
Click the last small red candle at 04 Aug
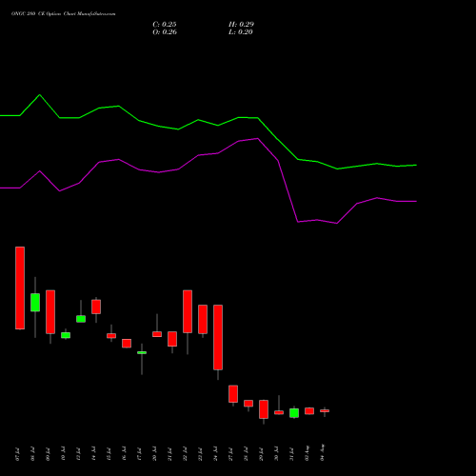click(x=325, y=411)
